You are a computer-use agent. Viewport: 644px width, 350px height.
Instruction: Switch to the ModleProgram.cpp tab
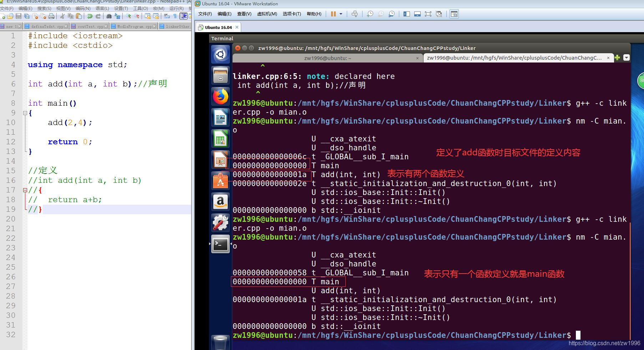click(x=133, y=26)
